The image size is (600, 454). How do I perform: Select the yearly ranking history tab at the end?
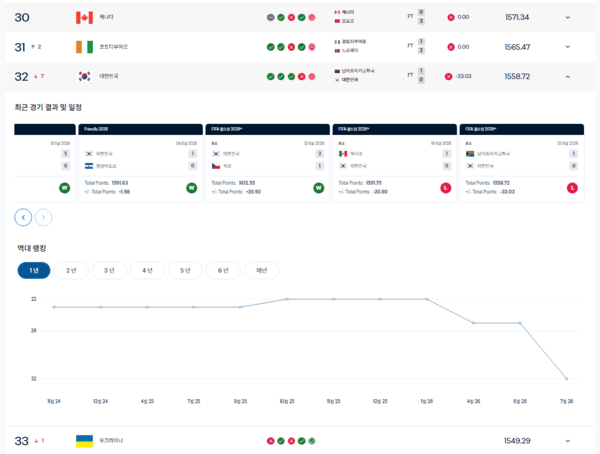(262, 271)
